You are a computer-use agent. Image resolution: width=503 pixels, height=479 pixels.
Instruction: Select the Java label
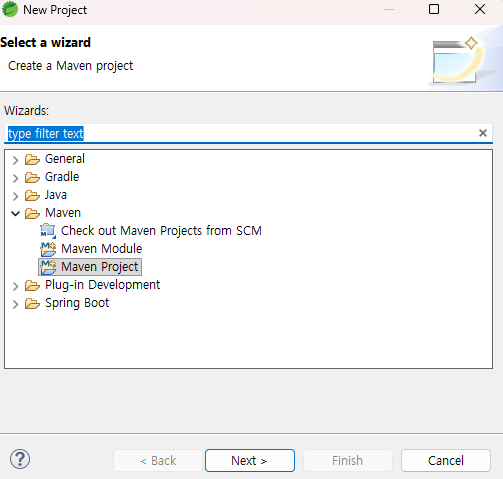click(x=56, y=195)
